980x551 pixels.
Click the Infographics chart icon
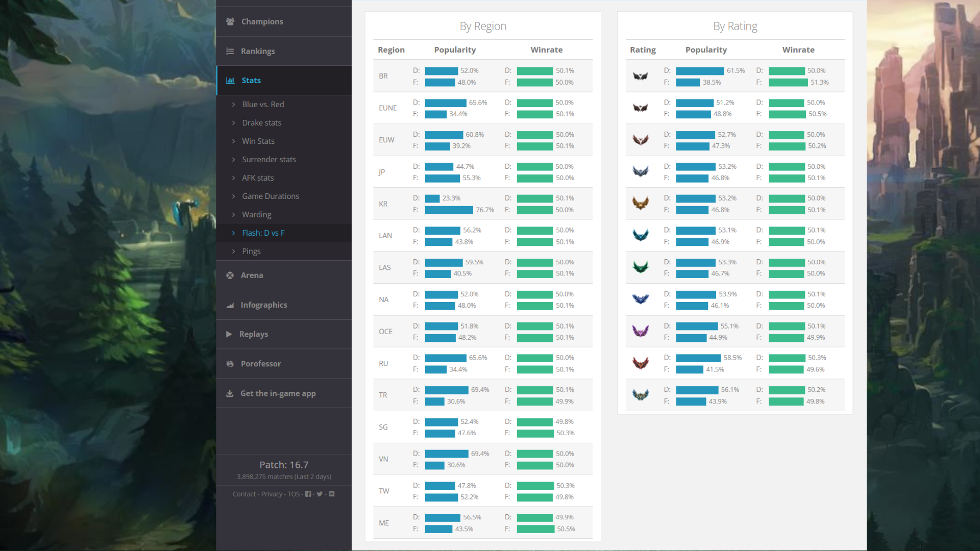230,305
